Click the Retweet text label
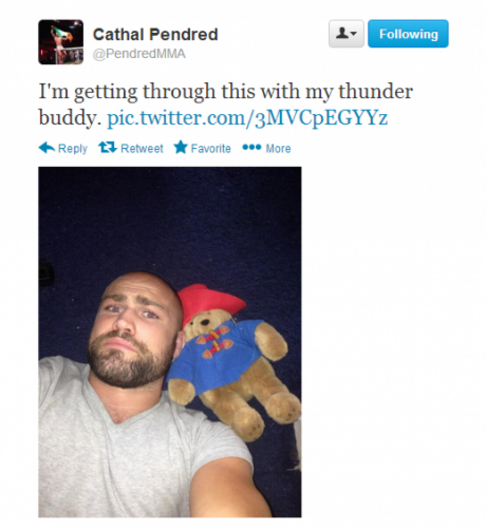The width and height of the screenshot is (486, 528). [142, 148]
